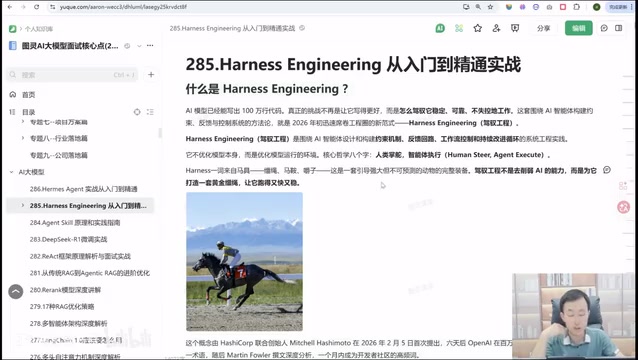The image size is (638, 360).
Task: Click the sidebar vertical scrollbar
Action: 160,133
